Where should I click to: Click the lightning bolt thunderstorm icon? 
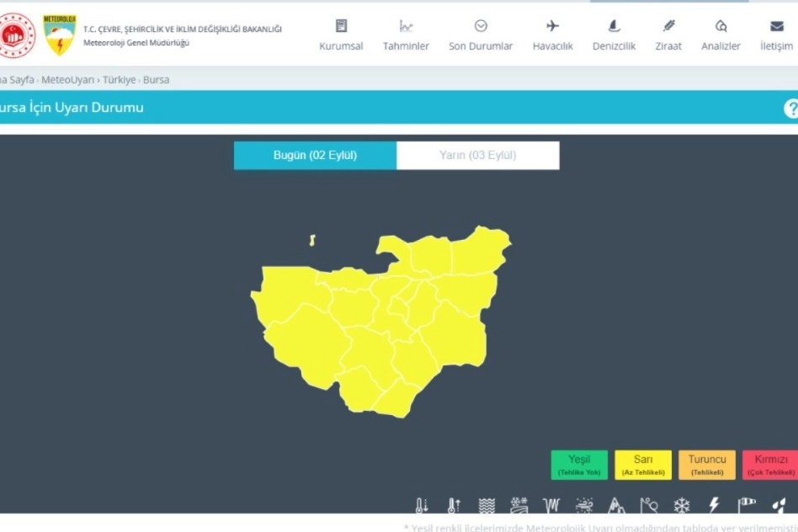715,506
